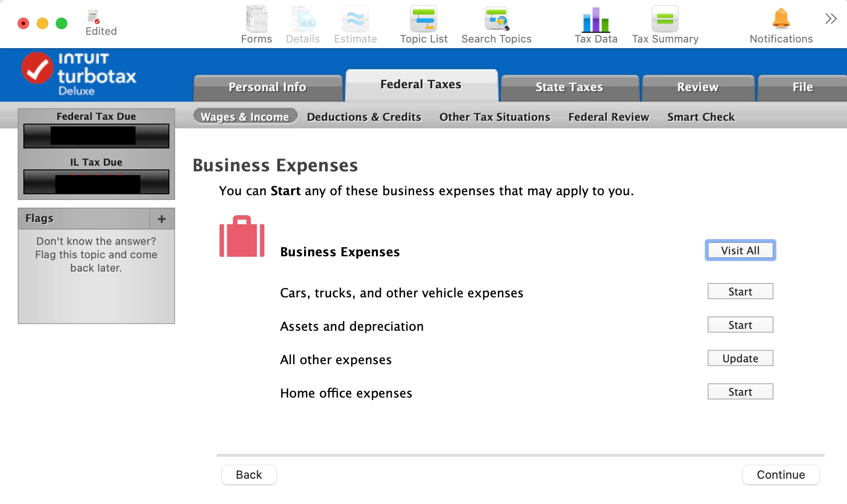This screenshot has height=504, width=847.
Task: Open the Tax Data chart icon
Action: (x=596, y=20)
